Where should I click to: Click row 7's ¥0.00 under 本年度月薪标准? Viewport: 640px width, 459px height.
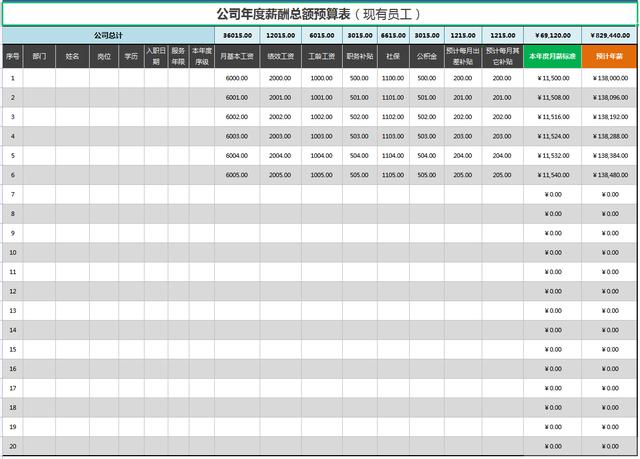(x=552, y=194)
